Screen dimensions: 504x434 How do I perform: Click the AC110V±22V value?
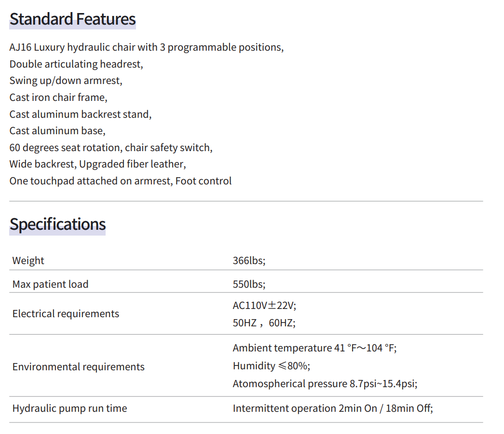[x=264, y=306]
